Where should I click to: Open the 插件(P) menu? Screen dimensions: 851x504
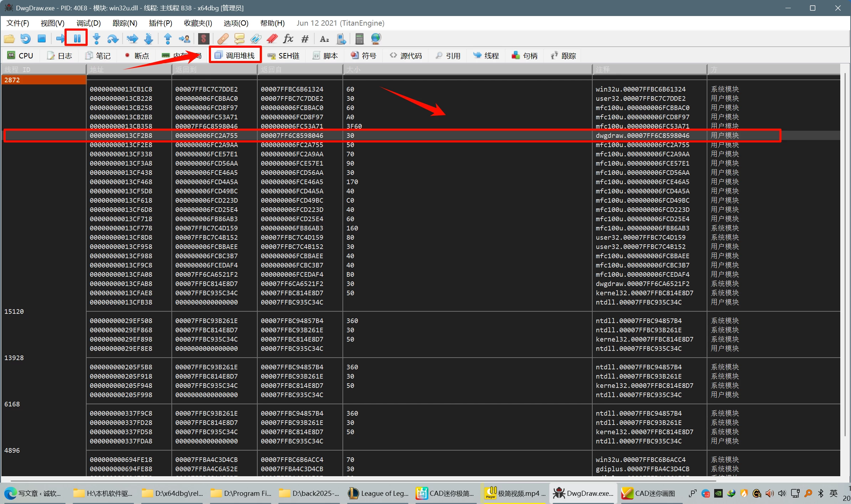160,23
